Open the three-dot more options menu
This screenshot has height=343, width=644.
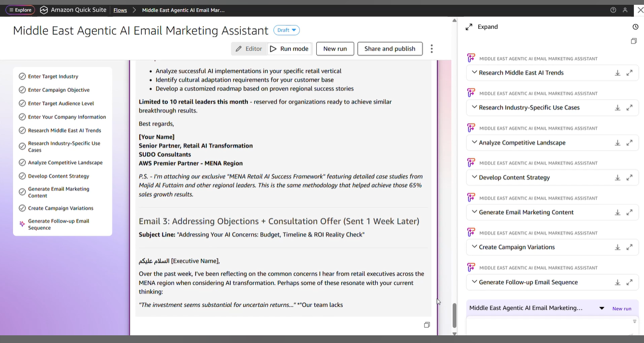tap(432, 49)
